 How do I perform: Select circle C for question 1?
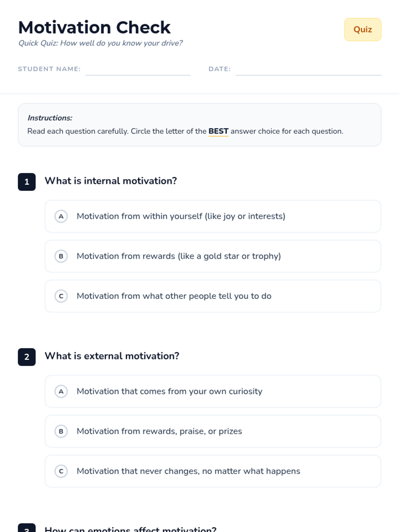[61, 296]
